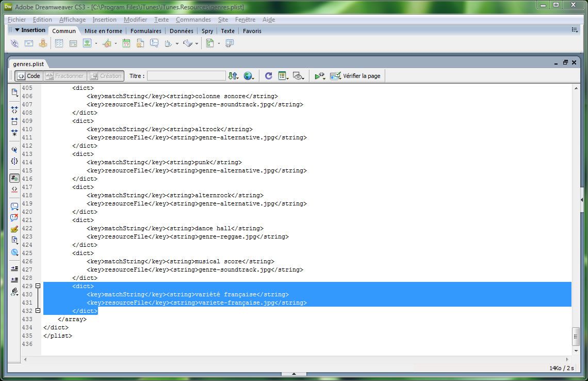Outdent the selected code
The image size is (588, 381).
14,280
